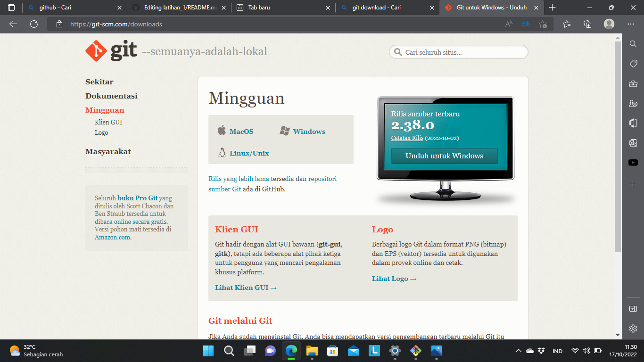Image resolution: width=644 pixels, height=362 pixels.
Task: Start read aloud from the address bar
Action: tap(509, 24)
